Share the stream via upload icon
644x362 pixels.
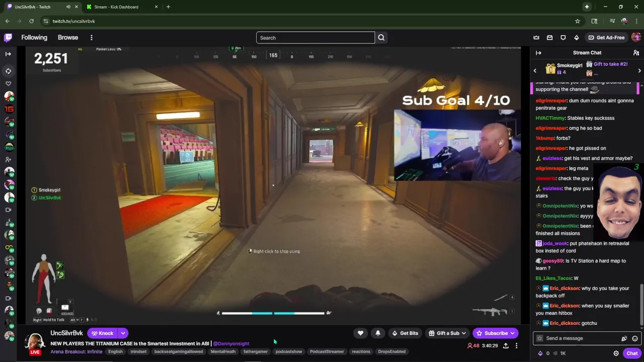[506, 346]
